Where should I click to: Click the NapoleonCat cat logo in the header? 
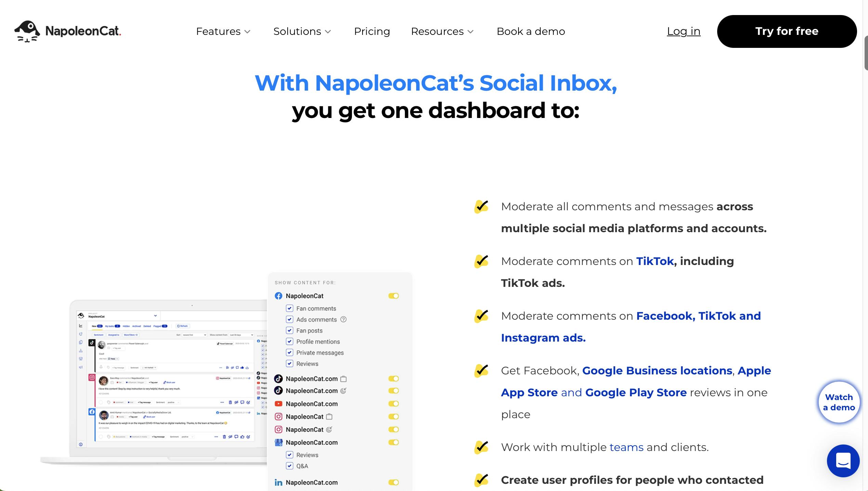pyautogui.click(x=27, y=31)
